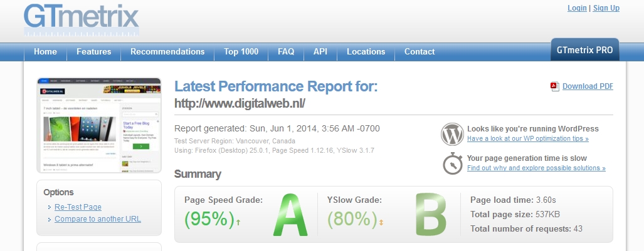Click the Page Speed Grade label

pyautogui.click(x=223, y=200)
